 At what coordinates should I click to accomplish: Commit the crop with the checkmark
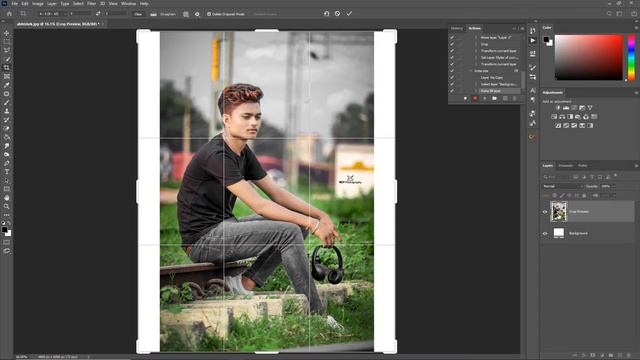(x=349, y=13)
